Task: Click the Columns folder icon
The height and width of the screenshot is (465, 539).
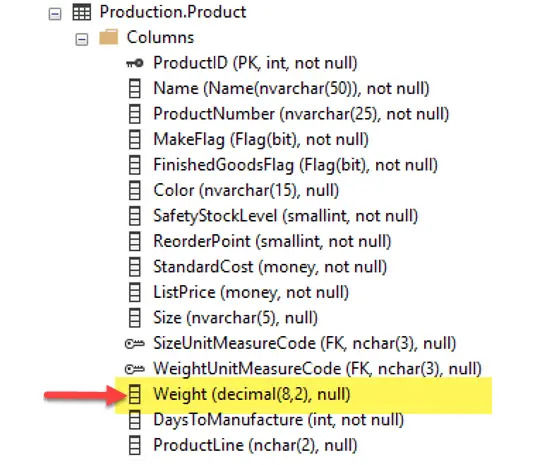Action: 109,37
